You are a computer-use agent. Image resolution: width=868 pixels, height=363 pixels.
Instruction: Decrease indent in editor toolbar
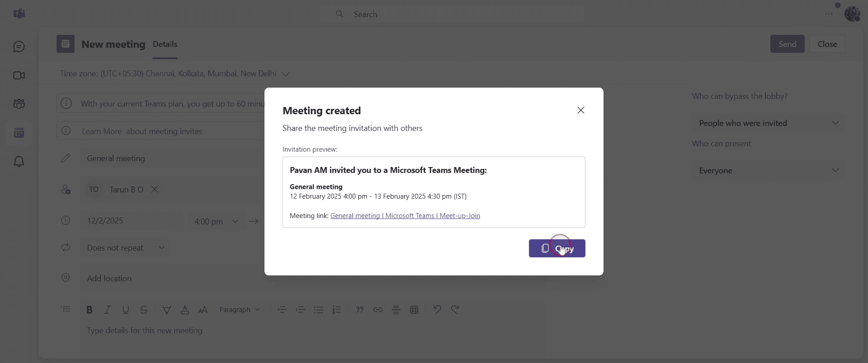tap(283, 310)
